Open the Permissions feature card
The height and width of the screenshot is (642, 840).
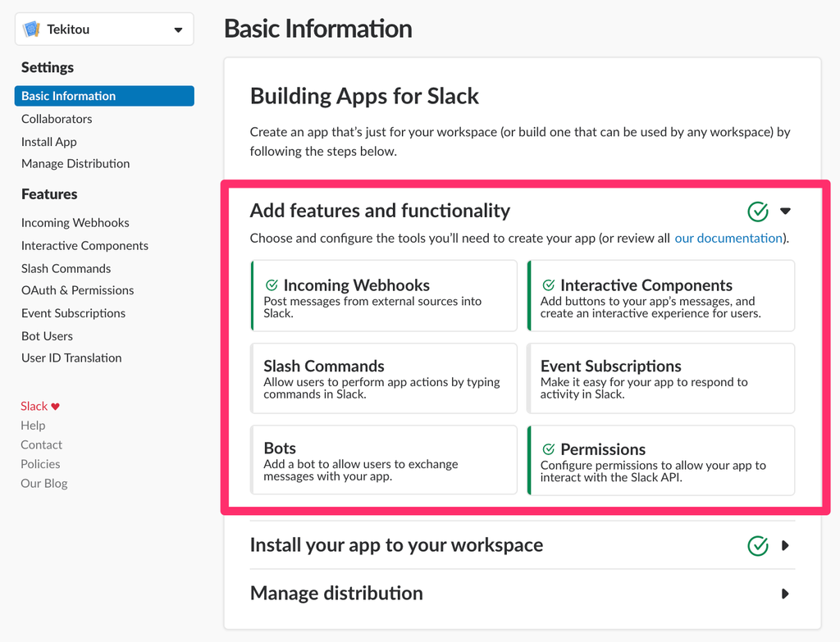[661, 460]
